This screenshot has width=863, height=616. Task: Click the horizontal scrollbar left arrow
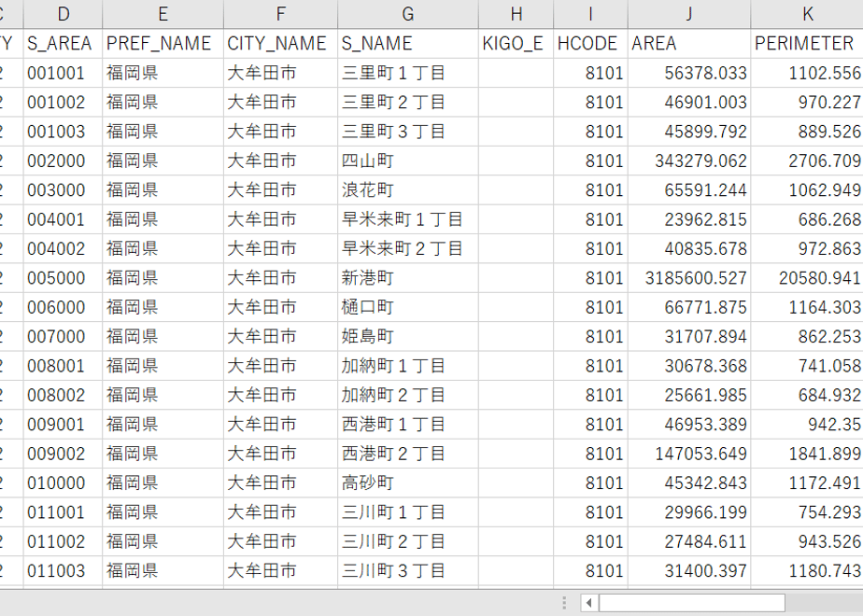589,603
